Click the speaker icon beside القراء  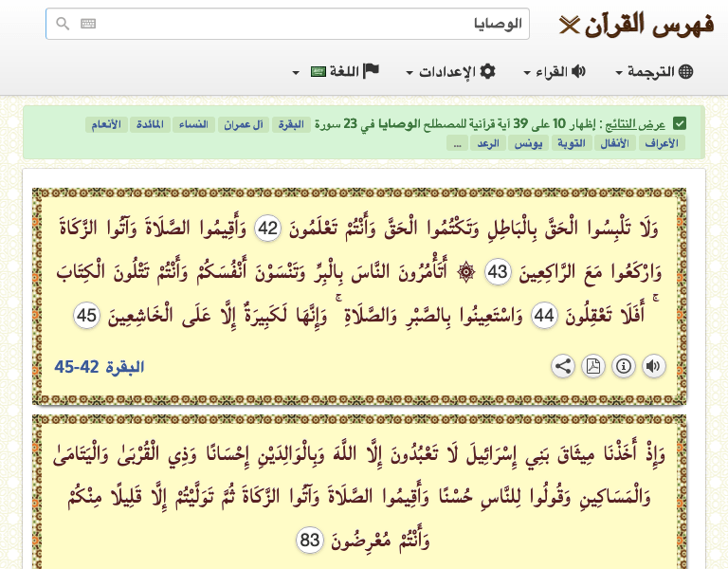(578, 71)
